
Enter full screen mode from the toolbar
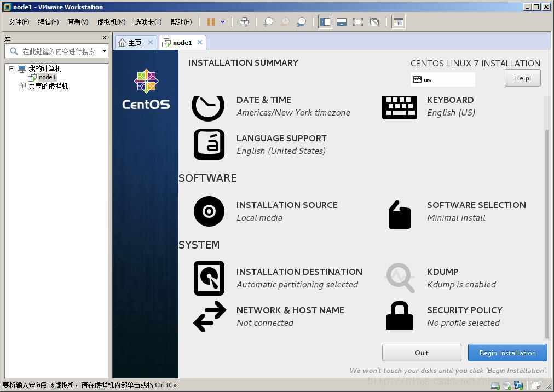click(358, 22)
